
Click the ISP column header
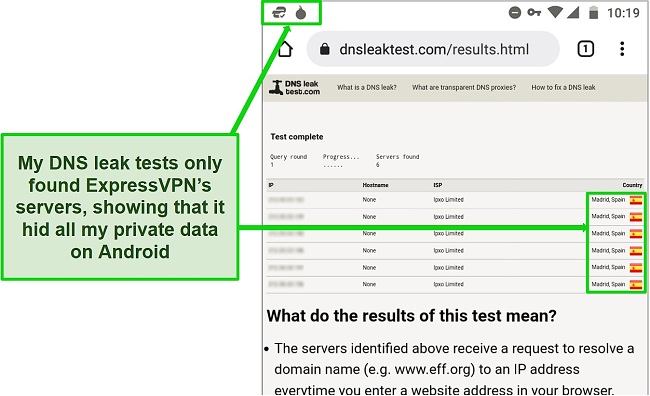point(438,185)
